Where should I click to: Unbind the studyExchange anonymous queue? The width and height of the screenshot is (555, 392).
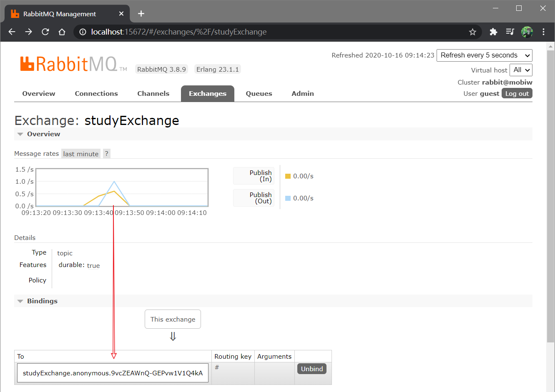(x=312, y=369)
